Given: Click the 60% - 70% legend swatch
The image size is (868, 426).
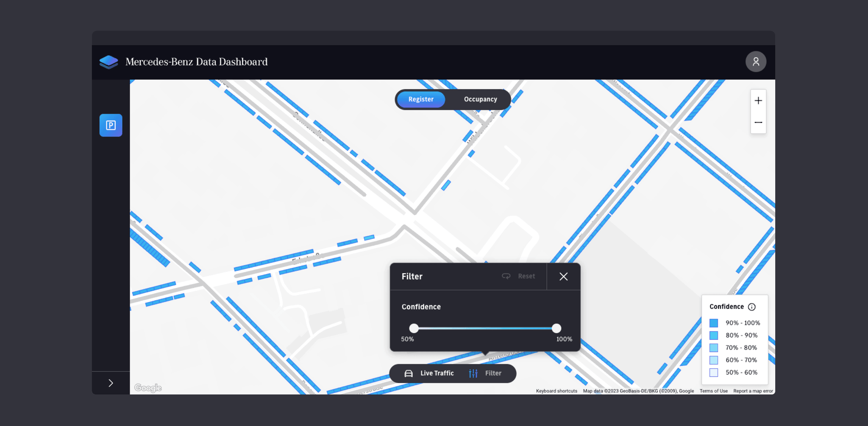Looking at the screenshot, I should (x=714, y=360).
